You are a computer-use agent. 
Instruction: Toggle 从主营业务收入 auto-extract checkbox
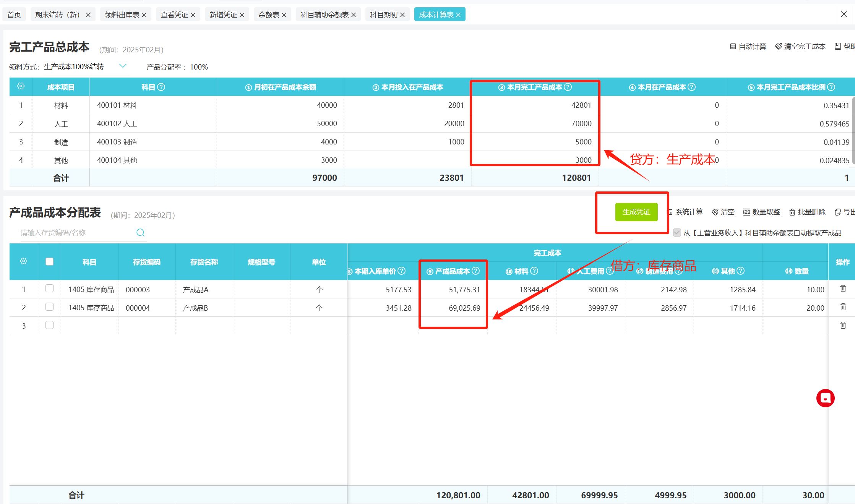pos(677,233)
